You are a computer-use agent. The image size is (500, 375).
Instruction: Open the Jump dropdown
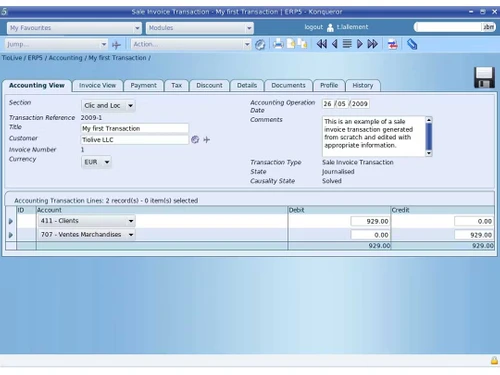(56, 44)
